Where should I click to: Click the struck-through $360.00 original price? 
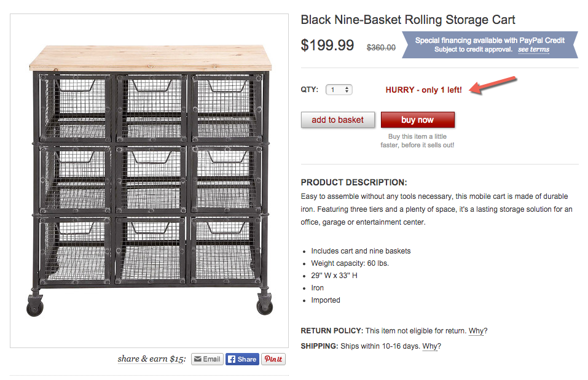coord(381,48)
